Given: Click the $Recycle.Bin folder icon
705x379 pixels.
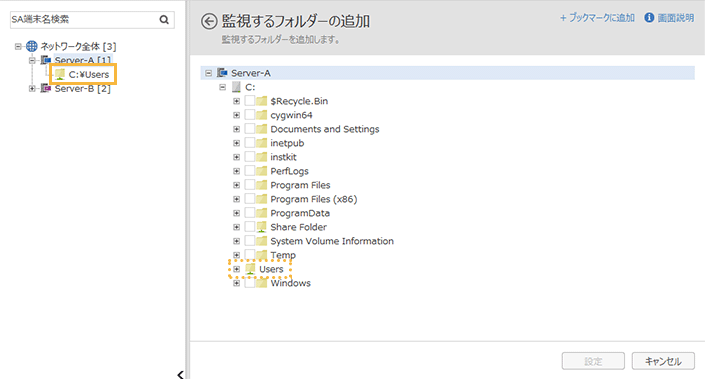Looking at the screenshot, I should tap(262, 101).
